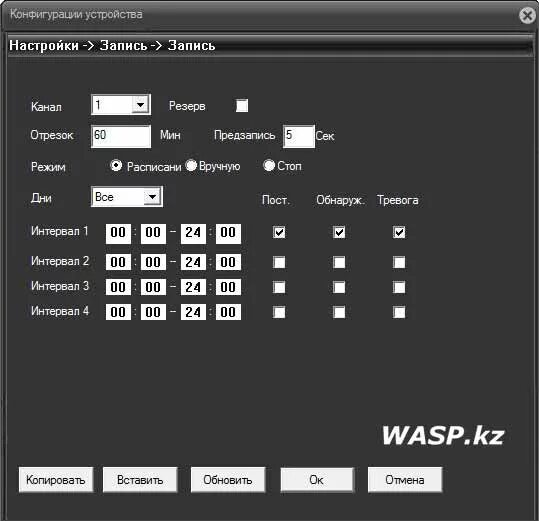Viewport: 539px width, 521px height.
Task: Select the Вручную radio button
Action: tap(191, 166)
